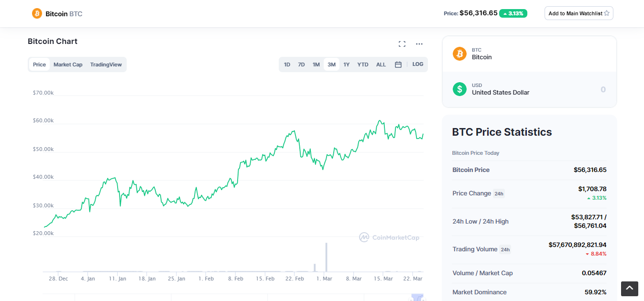The height and width of the screenshot is (301, 644).
Task: Switch to the Market Cap tab
Action: pyautogui.click(x=68, y=64)
